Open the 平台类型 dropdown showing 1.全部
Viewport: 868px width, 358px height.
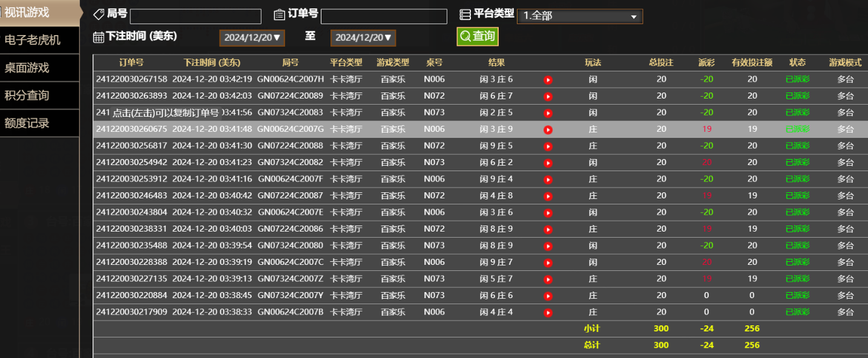(x=580, y=16)
